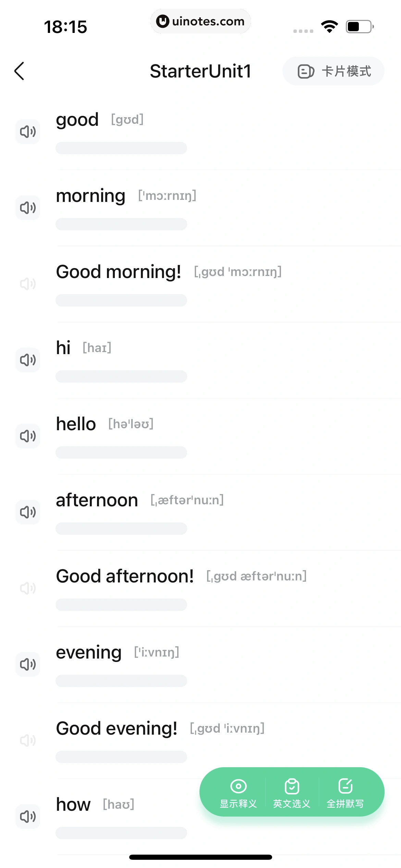Reveal hidden definition under "hello"

click(x=121, y=453)
